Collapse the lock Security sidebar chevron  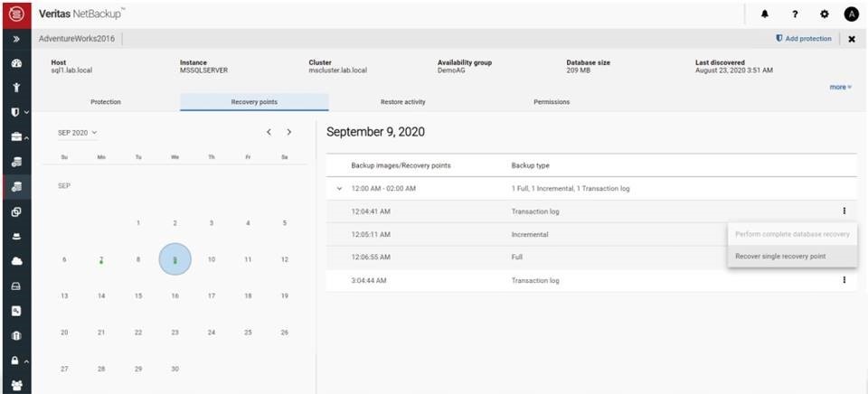tap(25, 361)
